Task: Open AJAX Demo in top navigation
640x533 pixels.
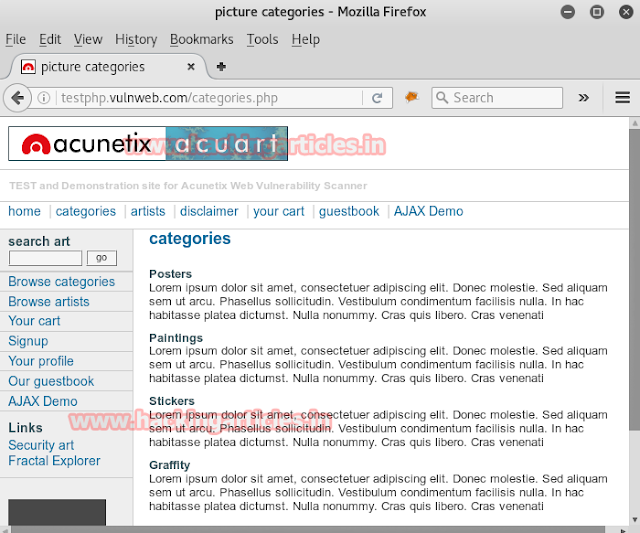Action: tap(428, 211)
